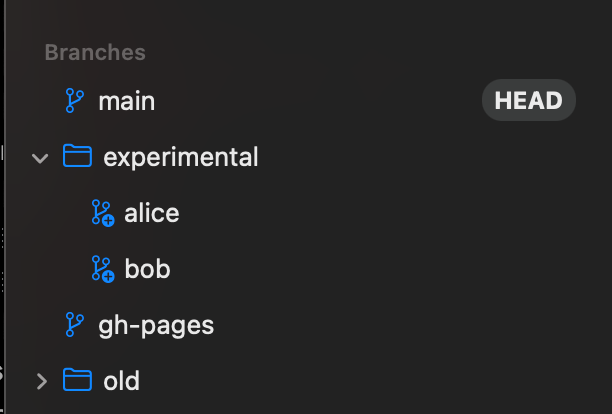The width and height of the screenshot is (612, 414).
Task: Click the Branches section header
Action: (x=95, y=53)
